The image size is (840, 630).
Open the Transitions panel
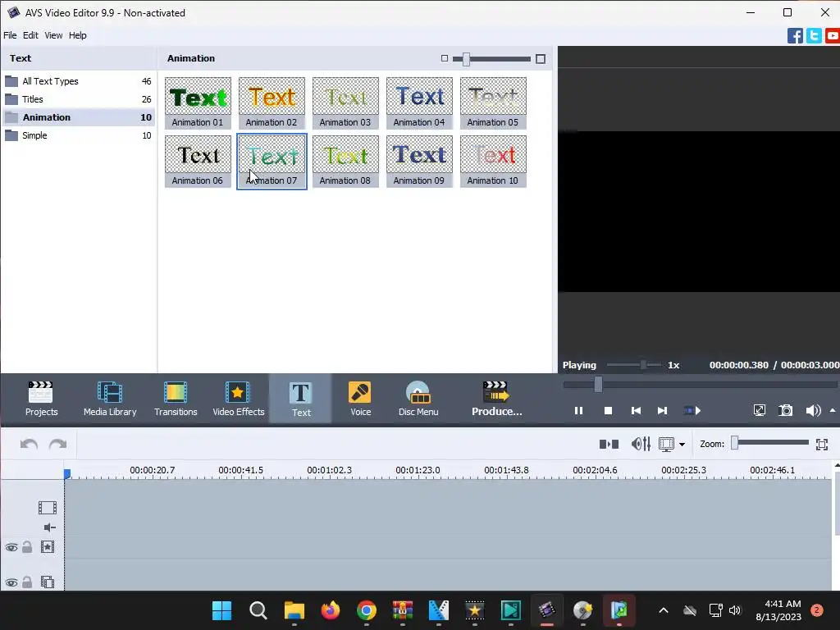click(x=176, y=399)
